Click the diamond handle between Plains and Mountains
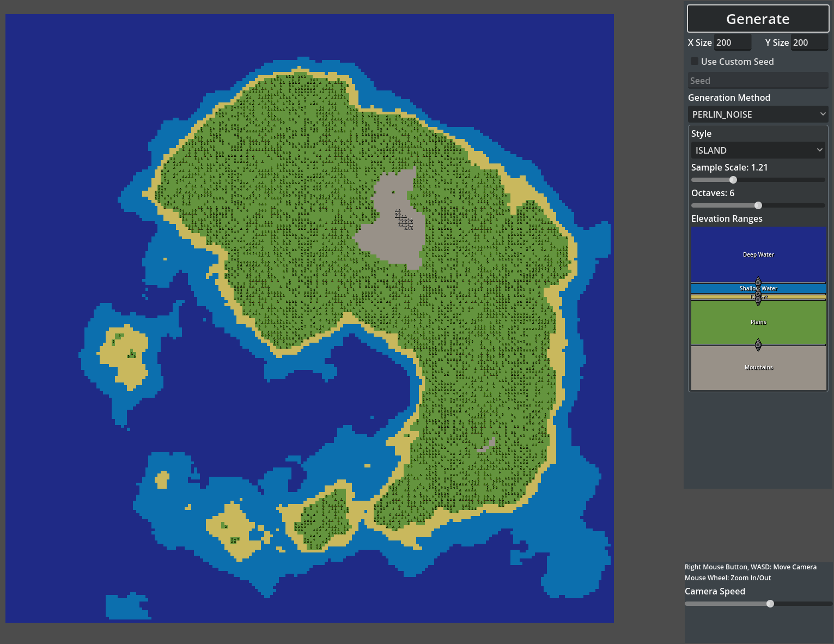Image resolution: width=834 pixels, height=644 pixels. point(758,344)
